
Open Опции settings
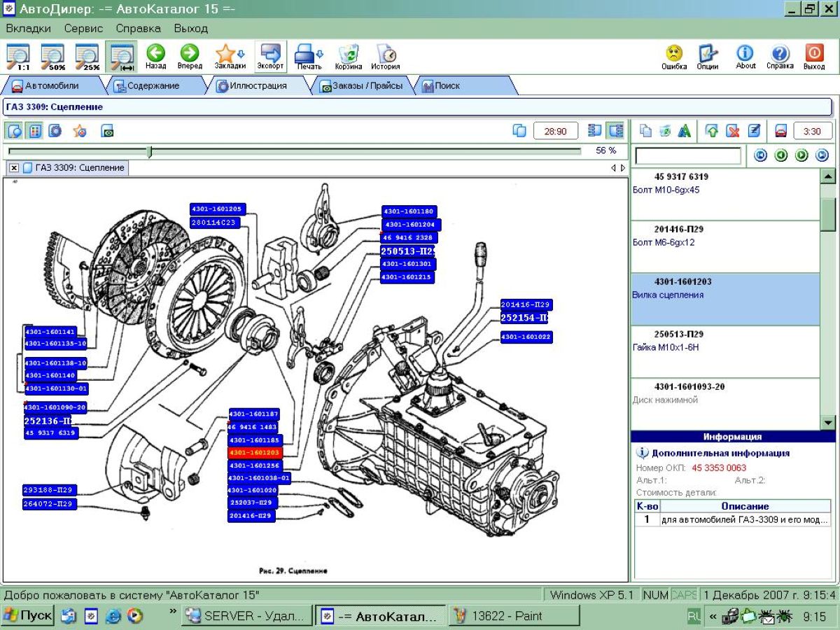(708, 57)
